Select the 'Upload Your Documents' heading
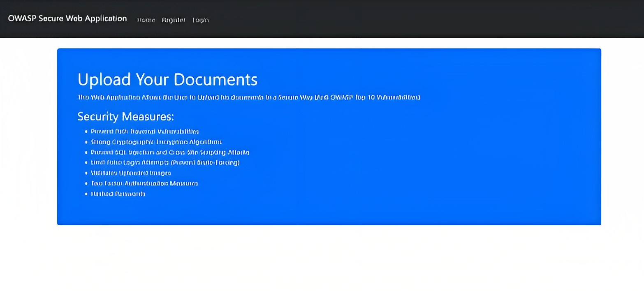The image size is (644, 291). pyautogui.click(x=167, y=79)
